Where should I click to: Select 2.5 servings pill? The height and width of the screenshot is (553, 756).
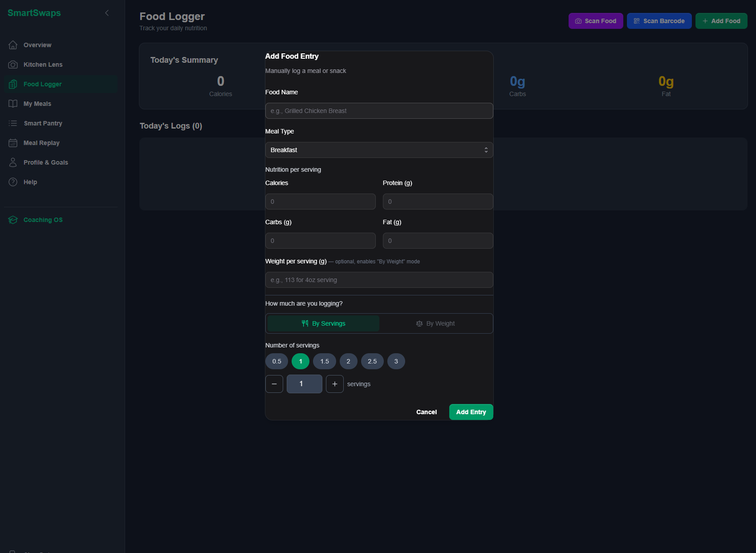coord(372,361)
